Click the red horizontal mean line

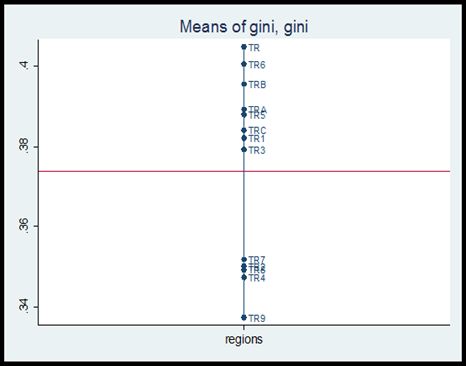[x=244, y=171]
